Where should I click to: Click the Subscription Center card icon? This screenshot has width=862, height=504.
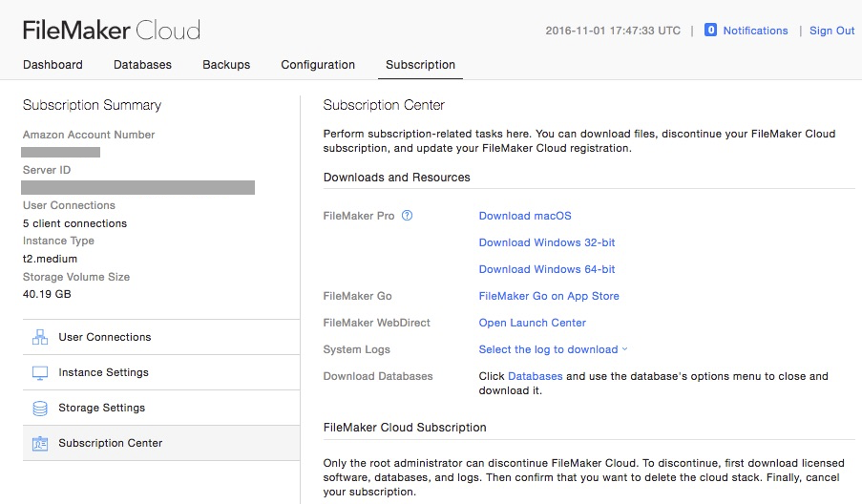(x=40, y=443)
